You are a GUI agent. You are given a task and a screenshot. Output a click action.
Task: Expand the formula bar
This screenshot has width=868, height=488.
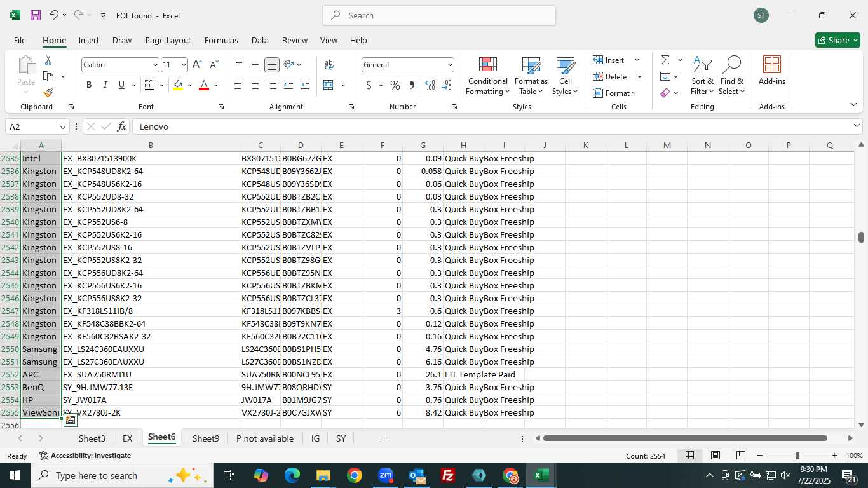click(857, 126)
